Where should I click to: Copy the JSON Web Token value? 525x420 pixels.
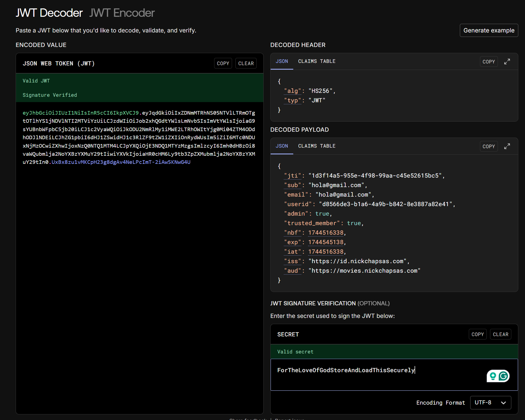(223, 63)
